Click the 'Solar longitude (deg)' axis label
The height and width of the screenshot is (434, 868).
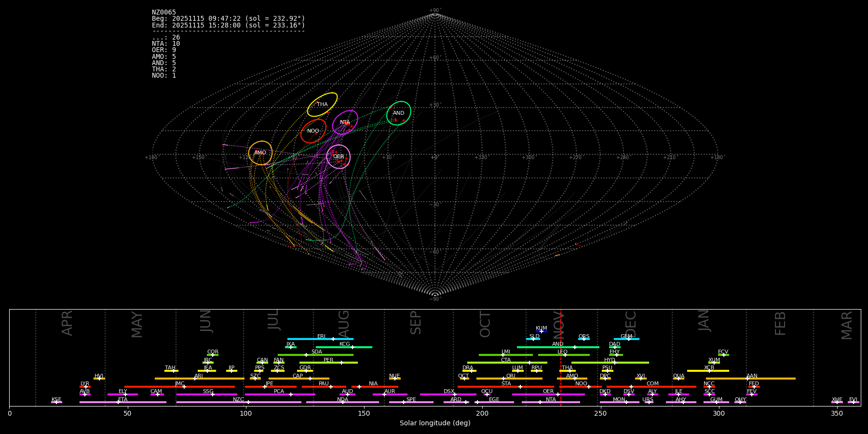(x=435, y=423)
